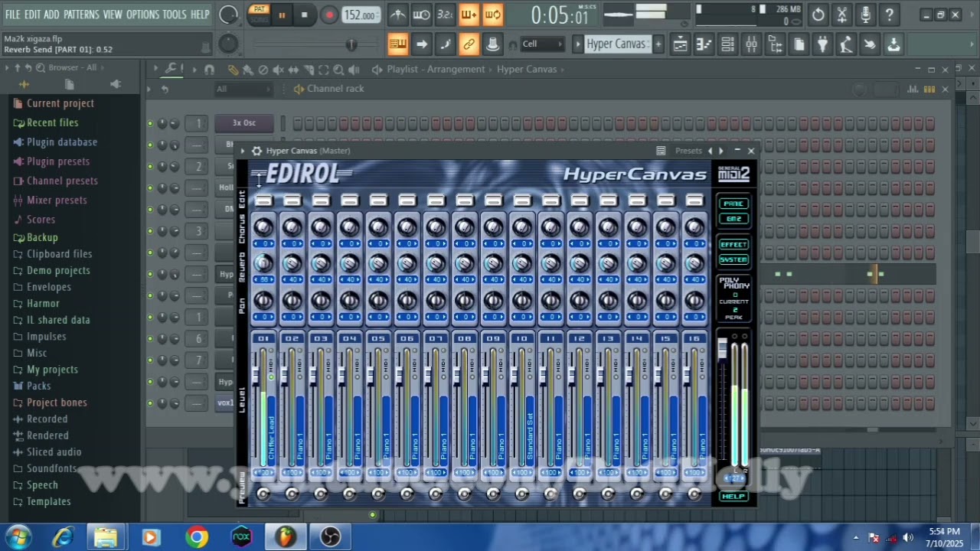Click the SYSTEM button in Hyper Canvas
Screen dimensions: 980x551
(733, 259)
